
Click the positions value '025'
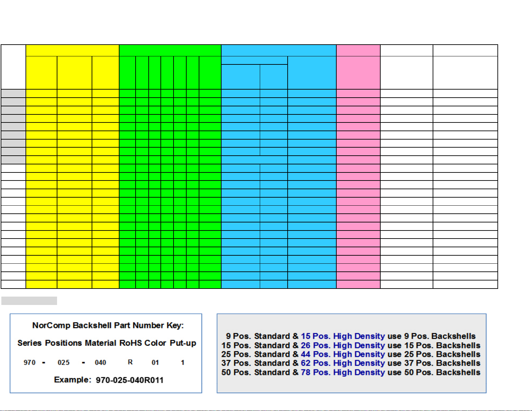click(x=63, y=362)
